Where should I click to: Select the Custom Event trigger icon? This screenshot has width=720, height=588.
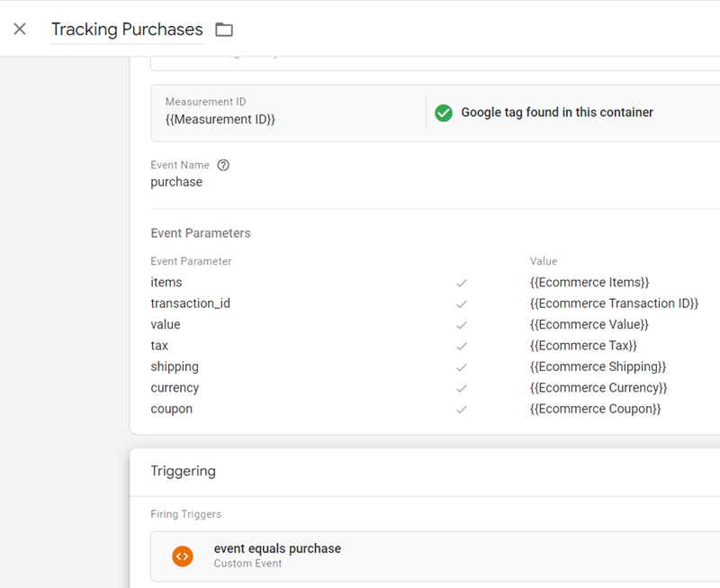pos(183,556)
